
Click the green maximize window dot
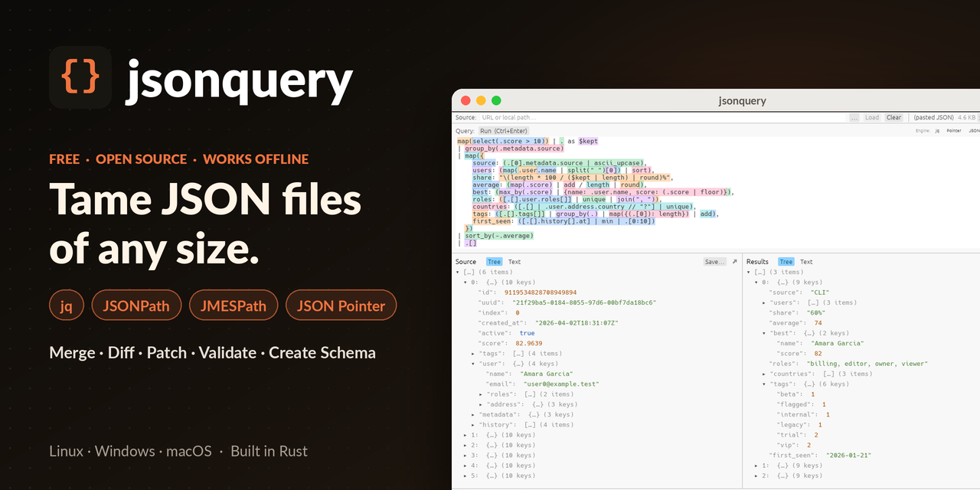pyautogui.click(x=496, y=100)
